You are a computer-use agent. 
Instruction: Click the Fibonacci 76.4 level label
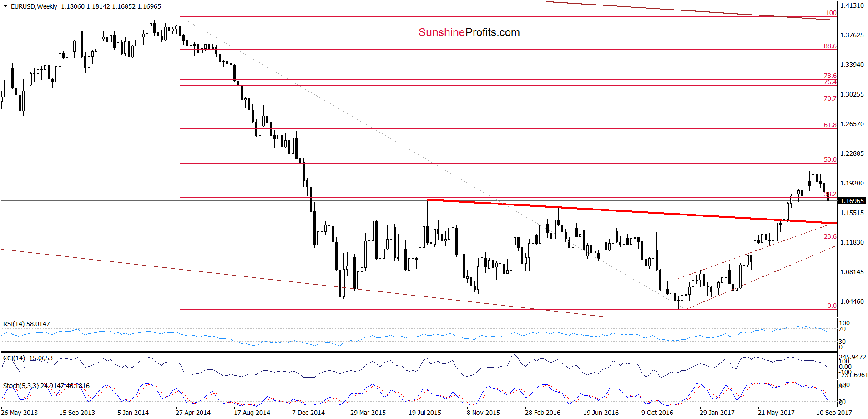pos(830,82)
